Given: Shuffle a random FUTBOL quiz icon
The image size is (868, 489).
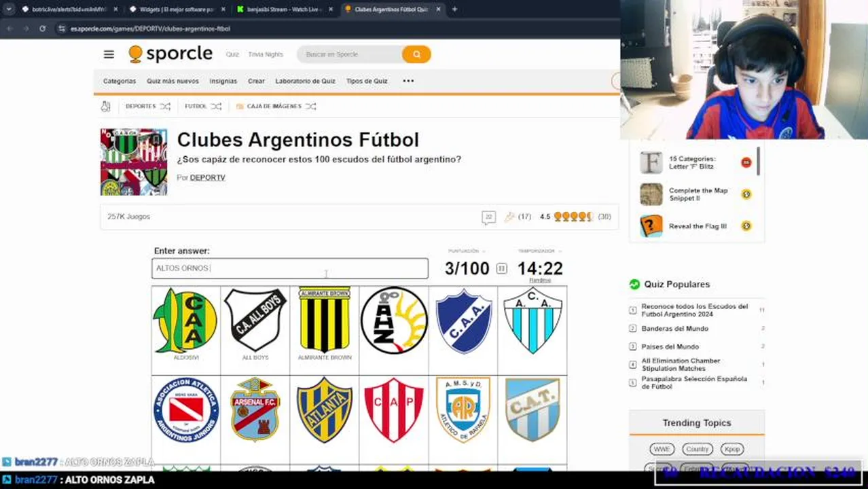Looking at the screenshot, I should [x=216, y=107].
